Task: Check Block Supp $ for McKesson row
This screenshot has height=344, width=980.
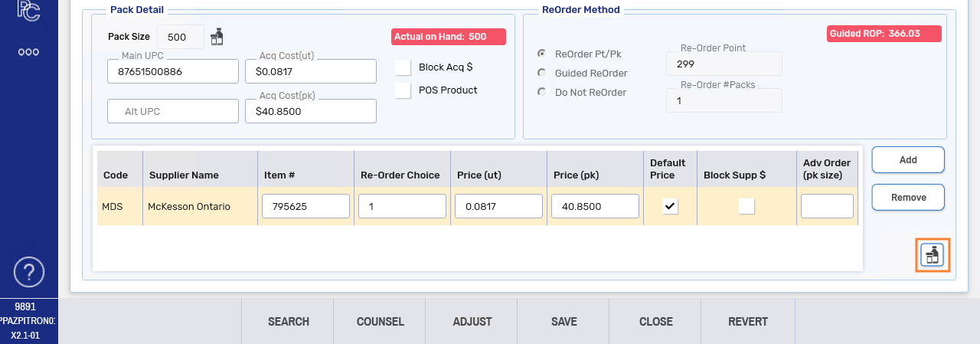Action: click(746, 206)
